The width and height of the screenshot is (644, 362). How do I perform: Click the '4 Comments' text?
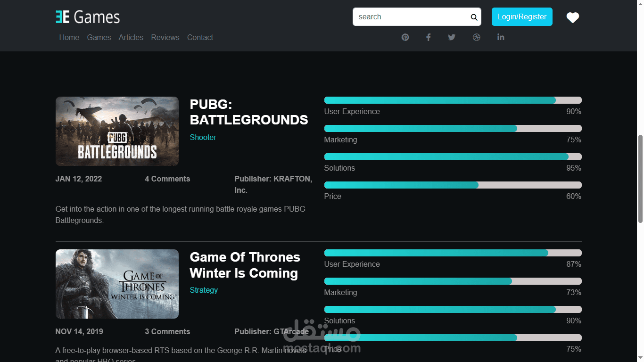click(167, 179)
